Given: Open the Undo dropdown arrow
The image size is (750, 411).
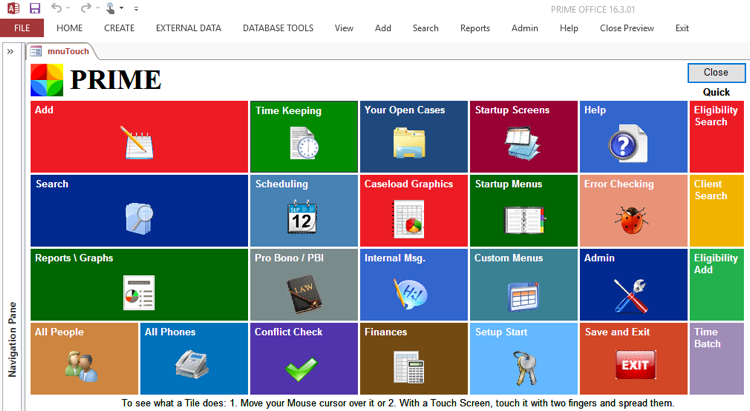Looking at the screenshot, I should [x=69, y=9].
